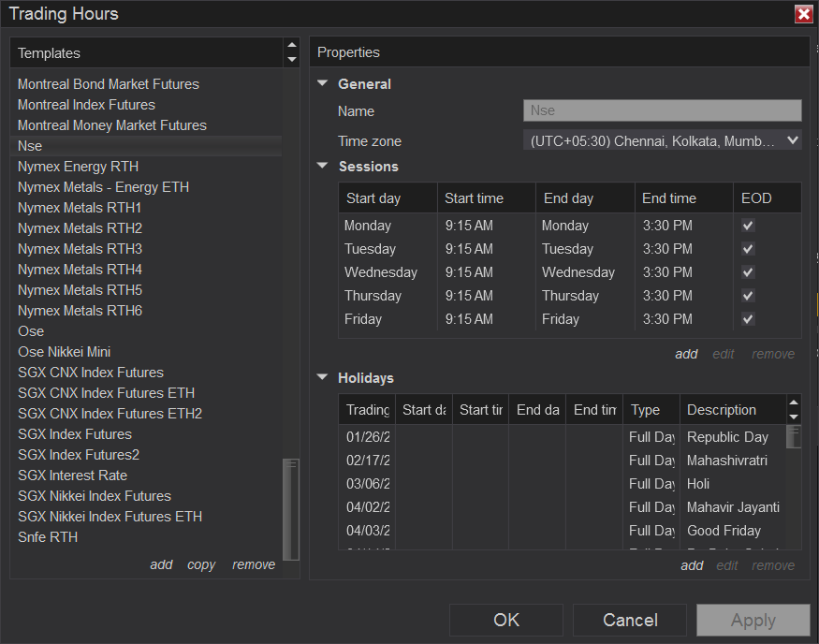Select SGX Nikkei Index Futures template

(95, 496)
